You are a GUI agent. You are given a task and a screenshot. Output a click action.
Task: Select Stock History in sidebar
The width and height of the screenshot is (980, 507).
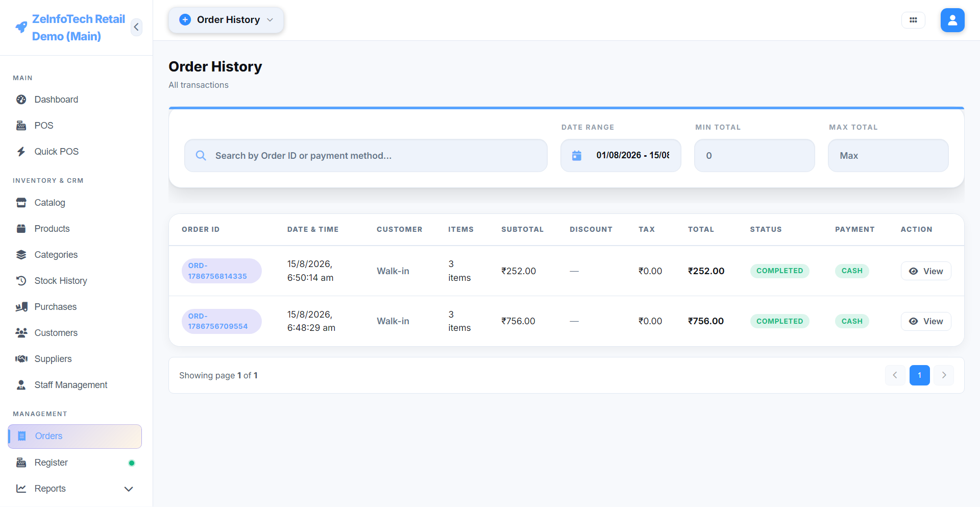(x=75, y=281)
